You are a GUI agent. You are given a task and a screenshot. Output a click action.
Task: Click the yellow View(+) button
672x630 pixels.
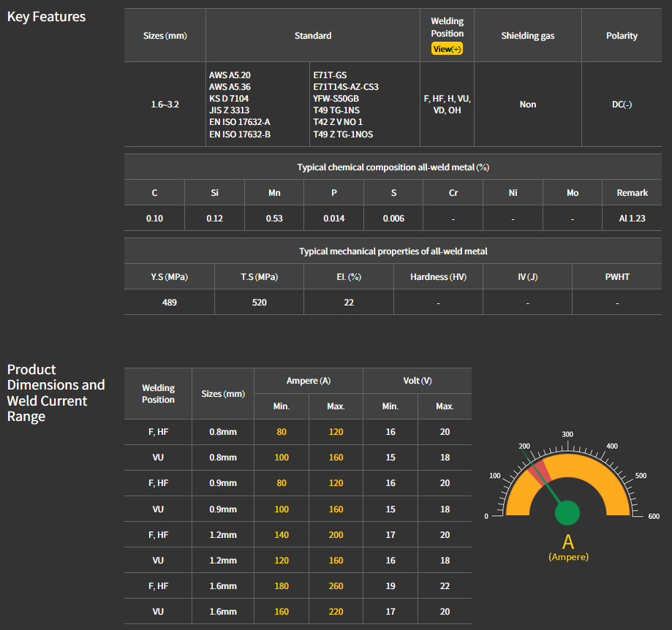coord(447,49)
